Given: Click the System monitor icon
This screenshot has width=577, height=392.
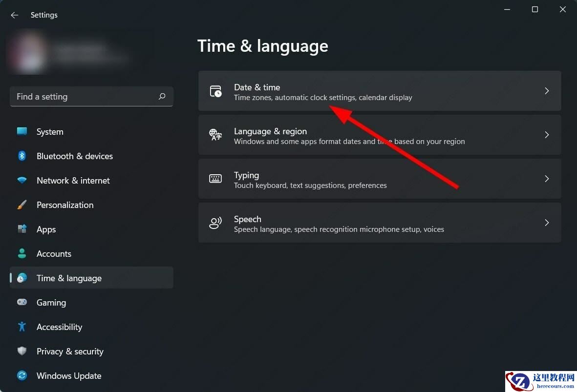Looking at the screenshot, I should coord(22,131).
